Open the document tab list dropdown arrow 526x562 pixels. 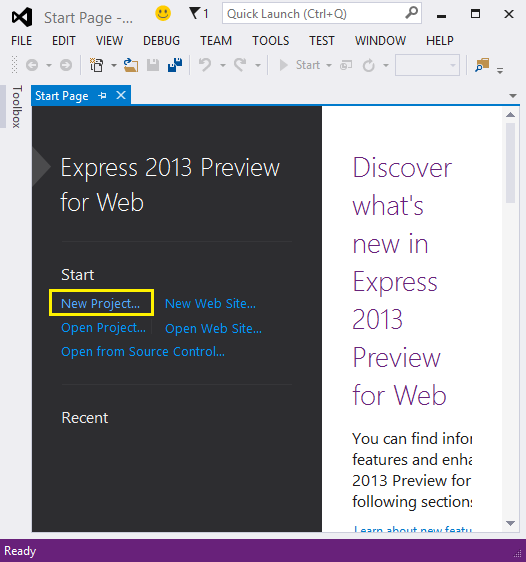[513, 96]
